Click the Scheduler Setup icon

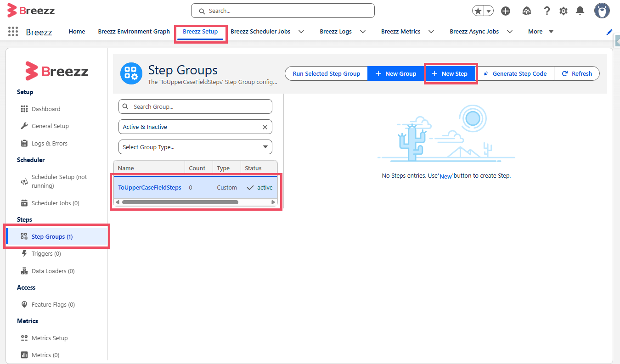click(24, 182)
